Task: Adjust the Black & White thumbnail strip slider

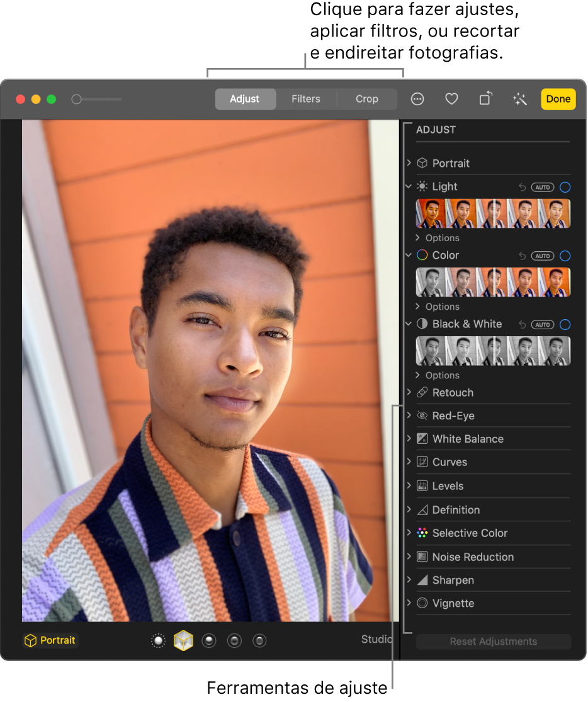Action: 493,351
